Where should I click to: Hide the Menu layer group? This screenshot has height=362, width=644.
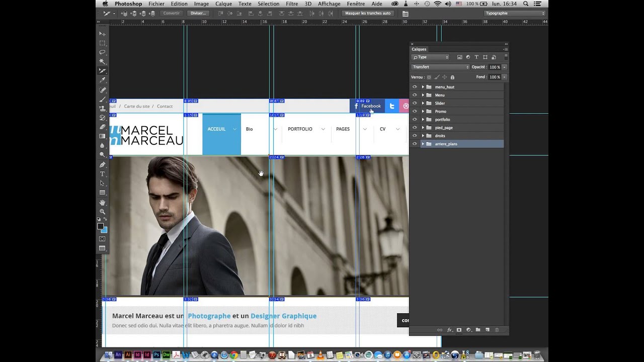pyautogui.click(x=415, y=95)
